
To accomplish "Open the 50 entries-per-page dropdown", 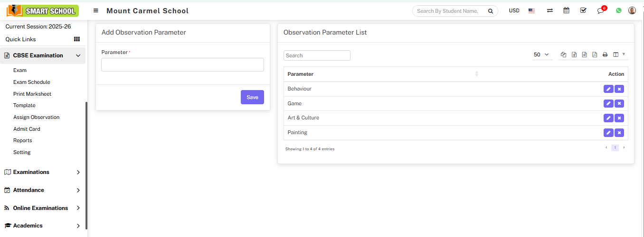I will (541, 55).
